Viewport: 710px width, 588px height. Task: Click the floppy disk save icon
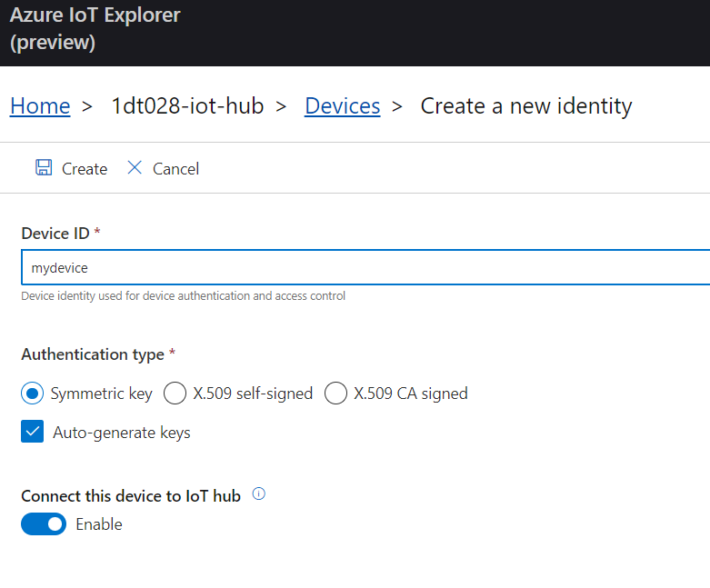tap(44, 168)
